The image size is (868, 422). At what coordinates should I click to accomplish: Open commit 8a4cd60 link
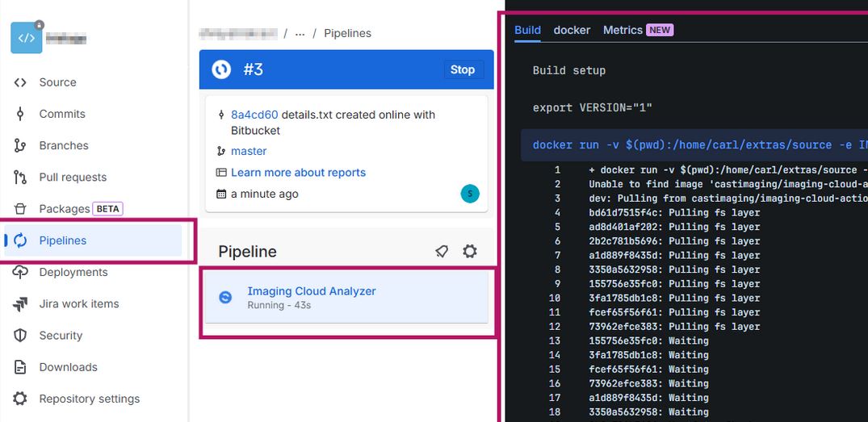(x=254, y=115)
